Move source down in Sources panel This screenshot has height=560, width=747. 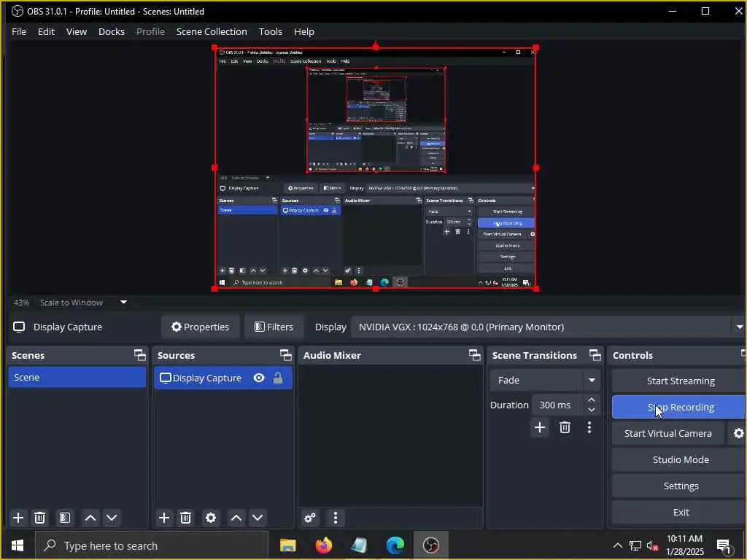(x=258, y=518)
